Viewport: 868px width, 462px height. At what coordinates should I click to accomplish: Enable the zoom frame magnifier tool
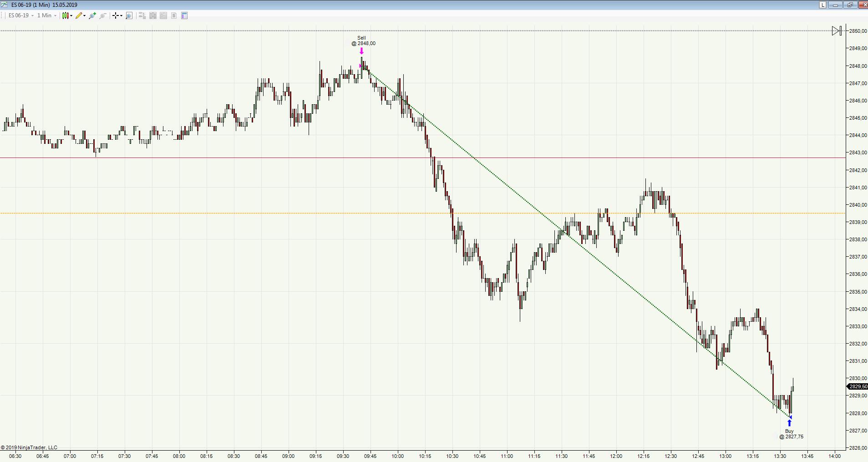click(129, 15)
